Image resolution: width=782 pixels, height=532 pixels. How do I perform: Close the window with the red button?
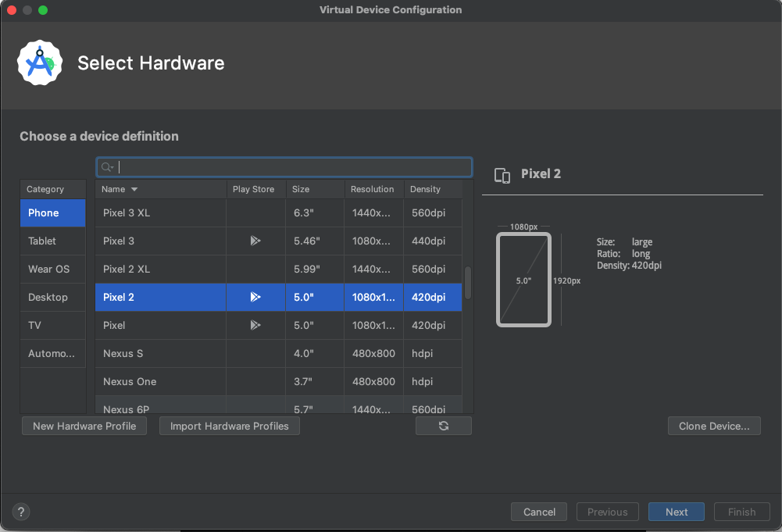tap(12, 10)
